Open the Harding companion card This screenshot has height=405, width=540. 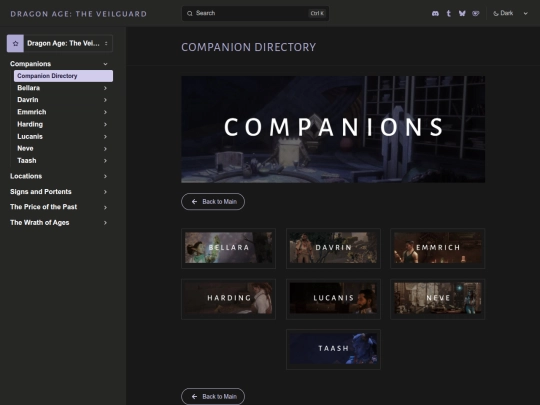click(x=228, y=299)
